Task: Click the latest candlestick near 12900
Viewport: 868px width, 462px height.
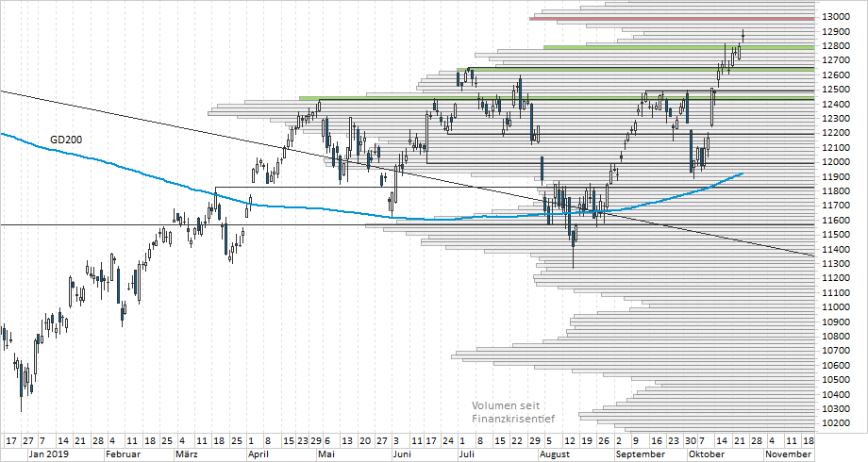Action: pyautogui.click(x=743, y=36)
